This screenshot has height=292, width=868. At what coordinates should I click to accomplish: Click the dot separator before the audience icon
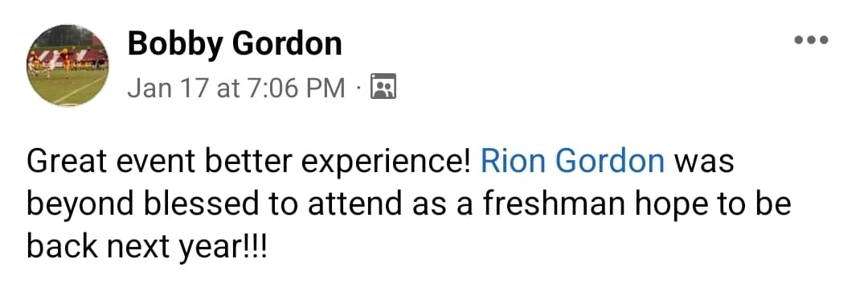(358, 88)
